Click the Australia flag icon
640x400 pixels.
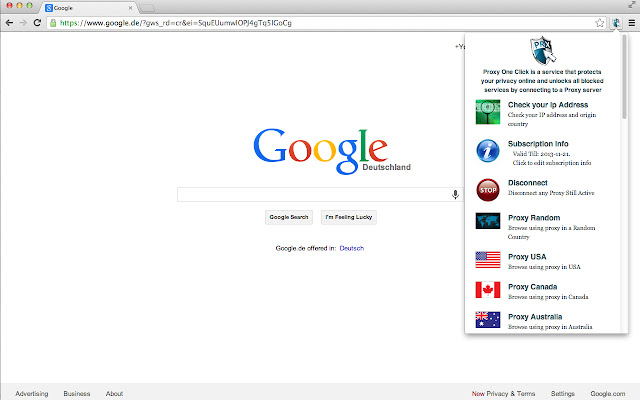point(488,320)
